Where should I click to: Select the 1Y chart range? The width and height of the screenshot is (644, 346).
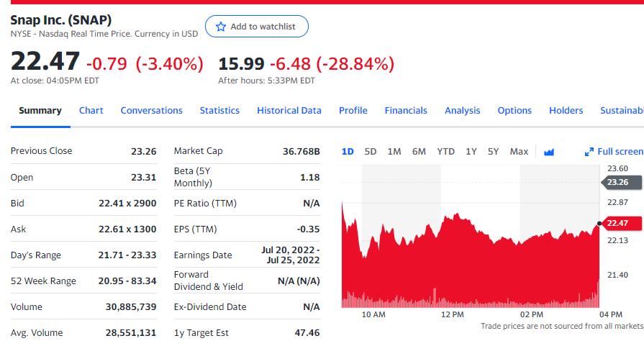pos(471,152)
